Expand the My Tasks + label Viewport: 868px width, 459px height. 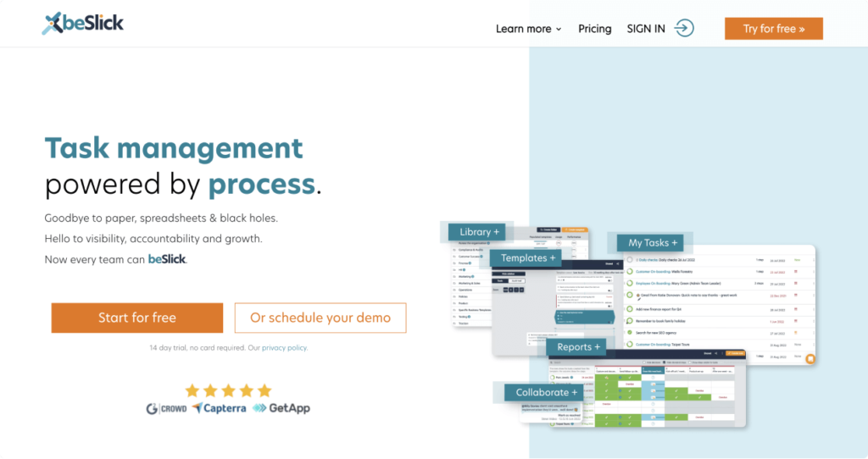(654, 243)
